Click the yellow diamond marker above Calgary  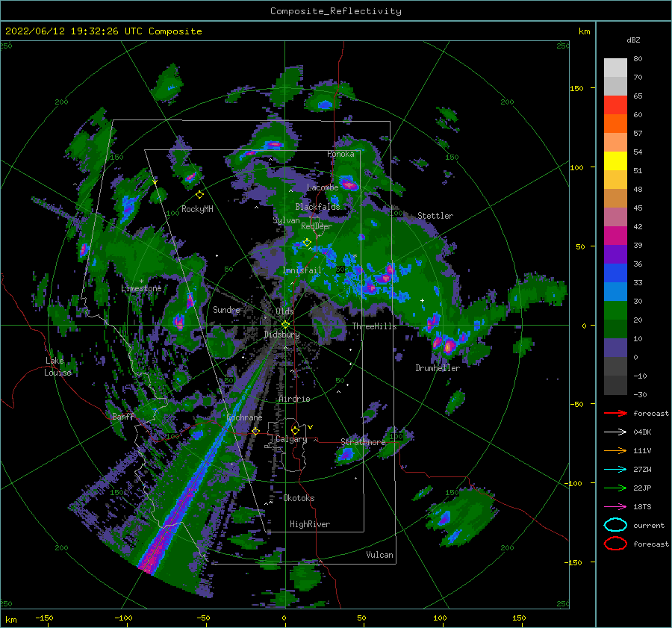point(295,430)
